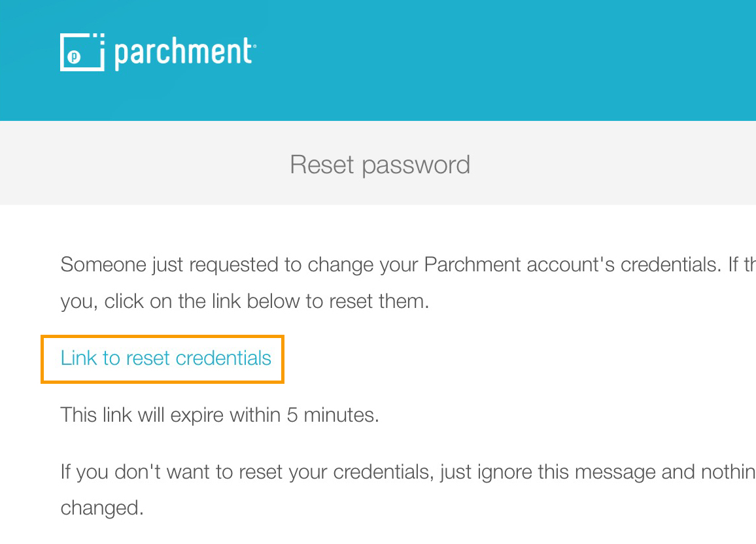
Task: Open the Link to reset credentials
Action: pos(166,358)
